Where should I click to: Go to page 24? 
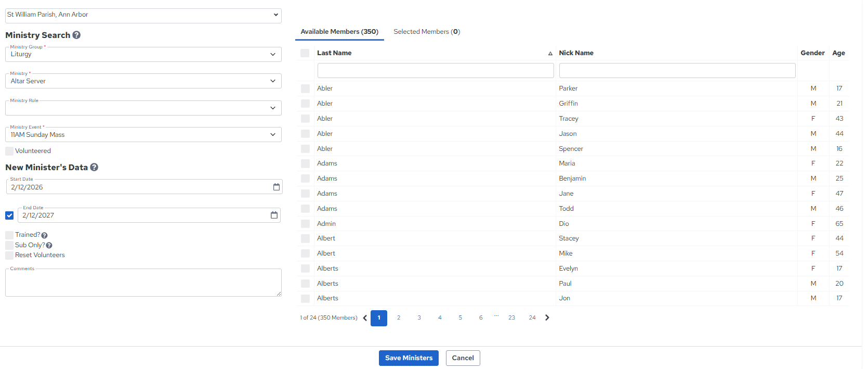(532, 317)
